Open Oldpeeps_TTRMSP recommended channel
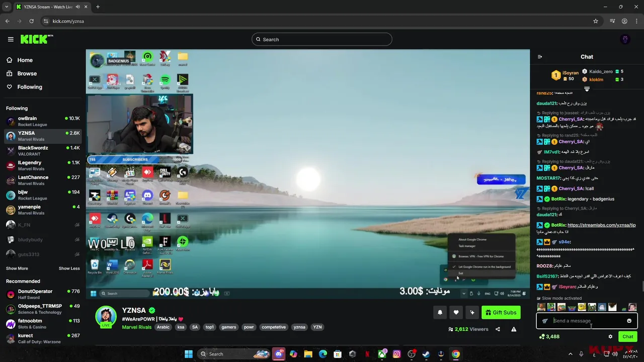Screen dimensions: 644x362 43,309
